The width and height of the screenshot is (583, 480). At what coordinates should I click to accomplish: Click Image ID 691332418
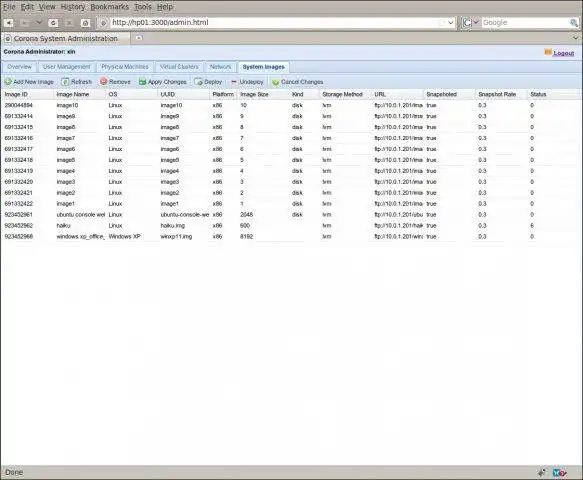pos(19,160)
